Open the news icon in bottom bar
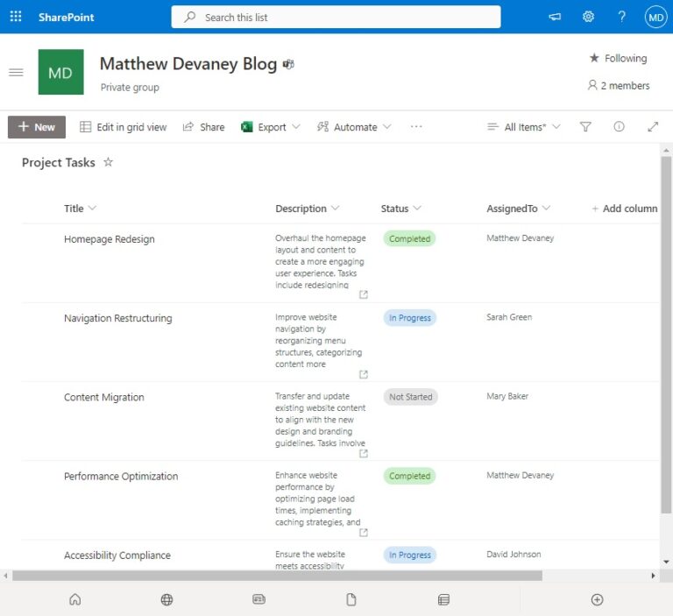The height and width of the screenshot is (616, 673). click(x=259, y=598)
